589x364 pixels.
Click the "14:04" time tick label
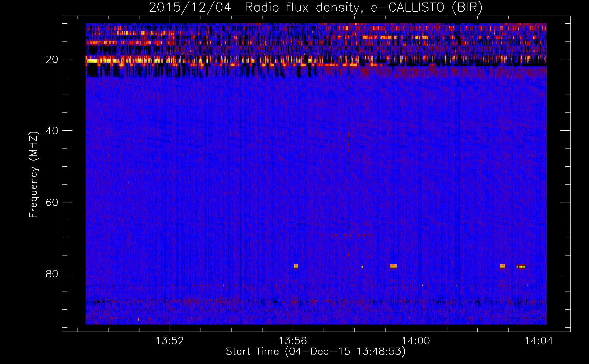pos(539,341)
